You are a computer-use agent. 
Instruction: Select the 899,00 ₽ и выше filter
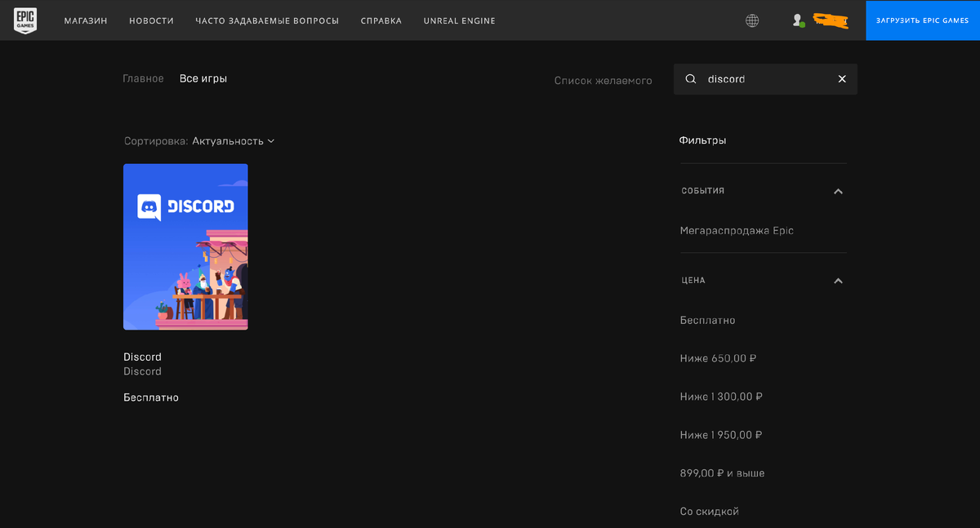coord(722,473)
